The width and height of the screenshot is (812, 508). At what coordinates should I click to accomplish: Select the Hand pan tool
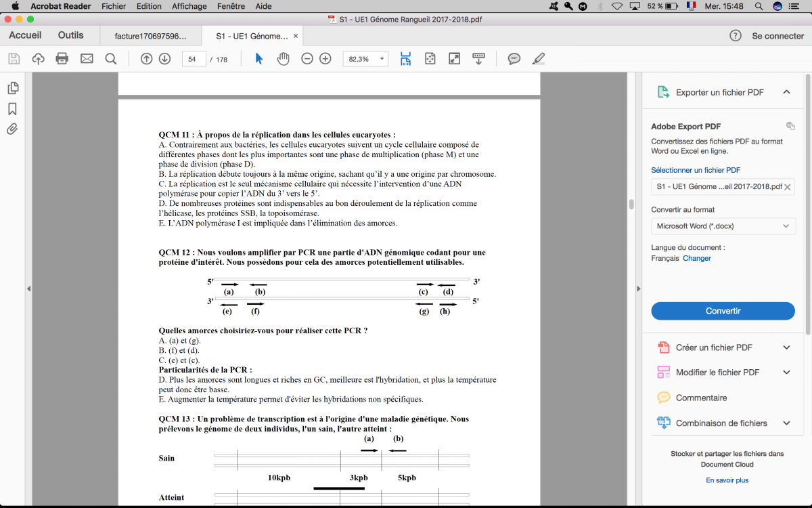[x=283, y=59]
